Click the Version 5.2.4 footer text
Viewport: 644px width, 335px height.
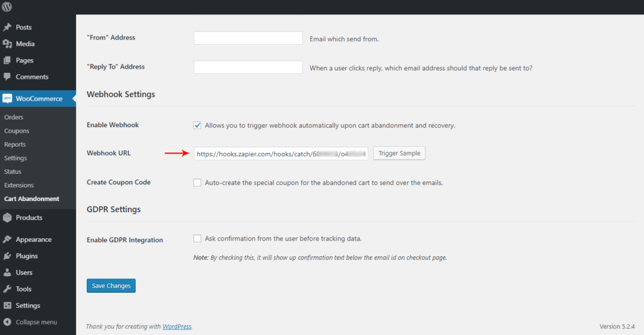coord(617,326)
